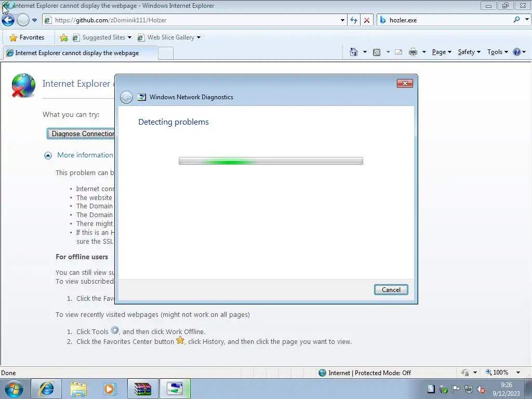Click the dialog's back arrow button
This screenshot has width=532, height=399.
(x=126, y=97)
